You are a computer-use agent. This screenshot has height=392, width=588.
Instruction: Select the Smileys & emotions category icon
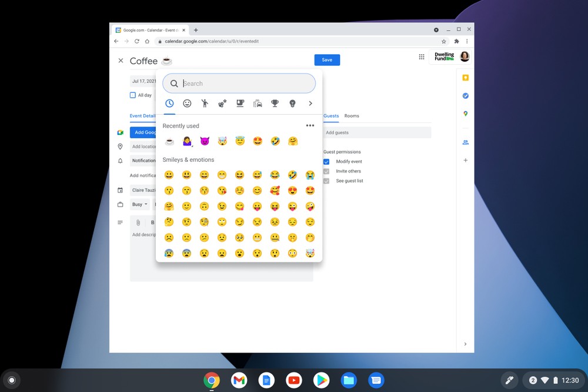click(187, 104)
